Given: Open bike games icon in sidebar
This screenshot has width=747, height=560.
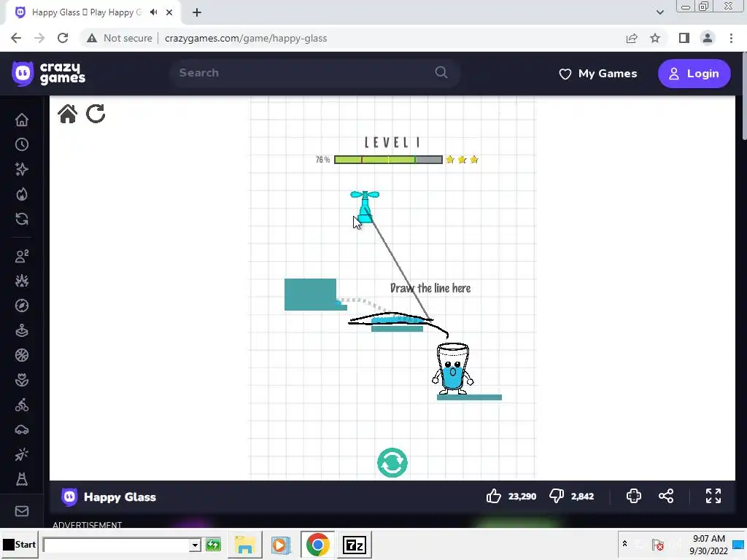Looking at the screenshot, I should 22,405.
